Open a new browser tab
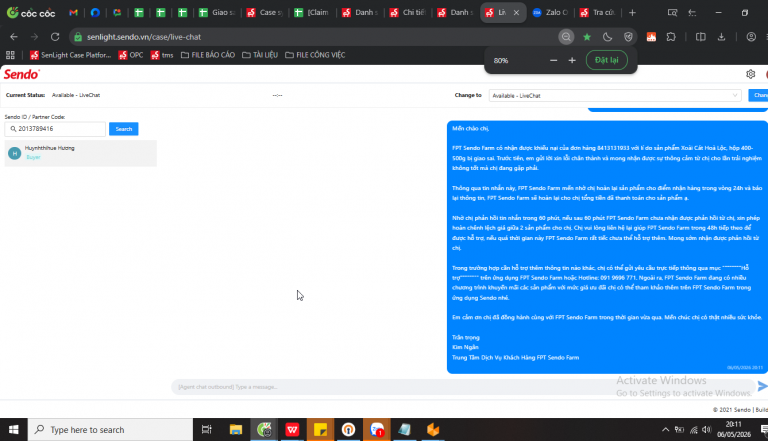The image size is (768, 441). pos(632,13)
